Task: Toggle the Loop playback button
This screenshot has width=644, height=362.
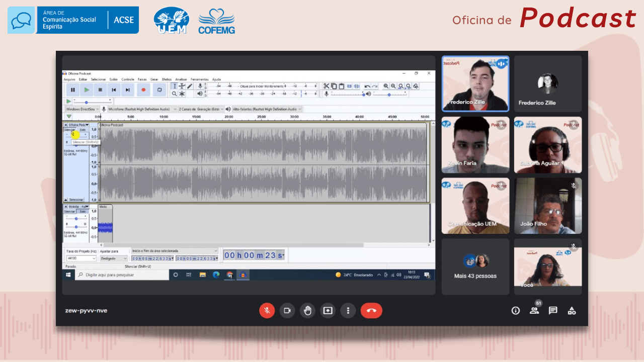Action: tap(159, 89)
